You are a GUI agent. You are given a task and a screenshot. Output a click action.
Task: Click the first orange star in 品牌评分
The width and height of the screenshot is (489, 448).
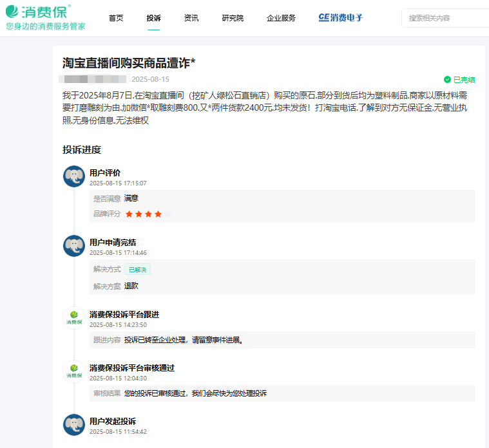coord(129,214)
